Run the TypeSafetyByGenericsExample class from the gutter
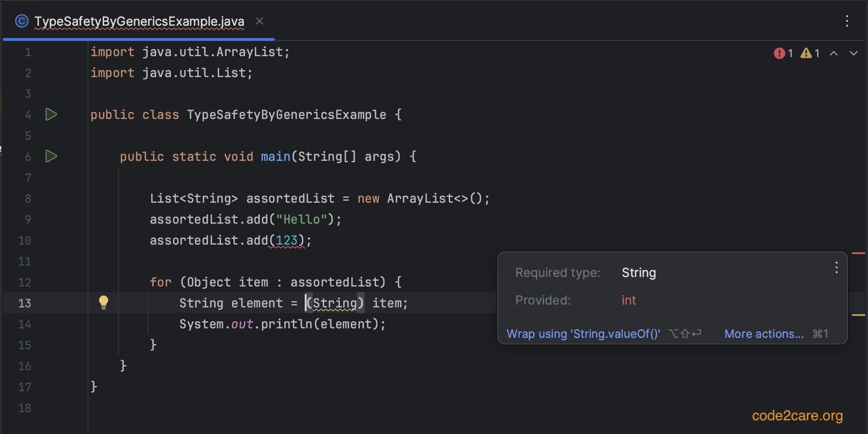The width and height of the screenshot is (868, 434). [x=51, y=115]
